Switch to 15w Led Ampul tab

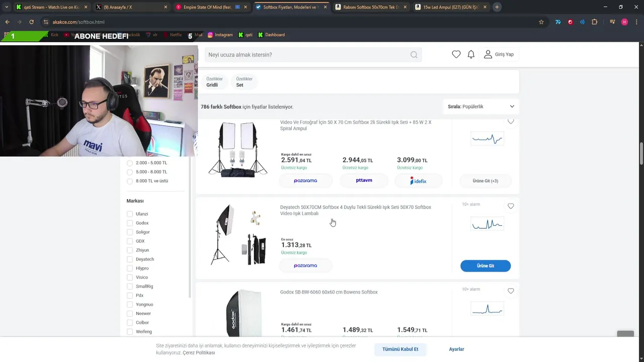click(450, 7)
